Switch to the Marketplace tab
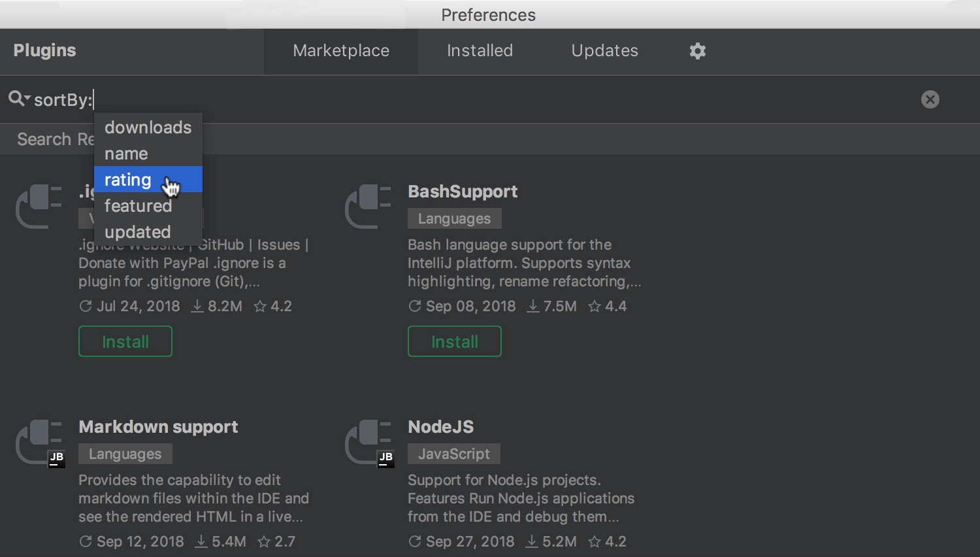The width and height of the screenshot is (980, 557). pos(341,51)
